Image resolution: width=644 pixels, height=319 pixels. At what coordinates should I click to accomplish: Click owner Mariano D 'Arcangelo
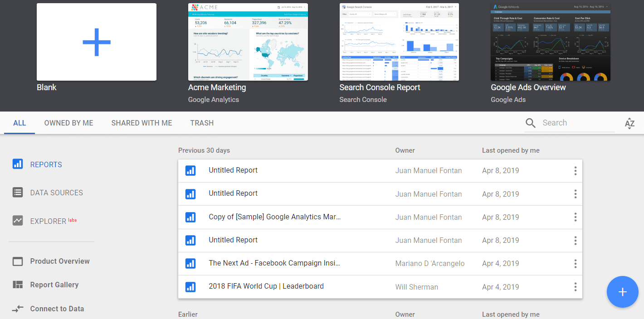click(430, 263)
